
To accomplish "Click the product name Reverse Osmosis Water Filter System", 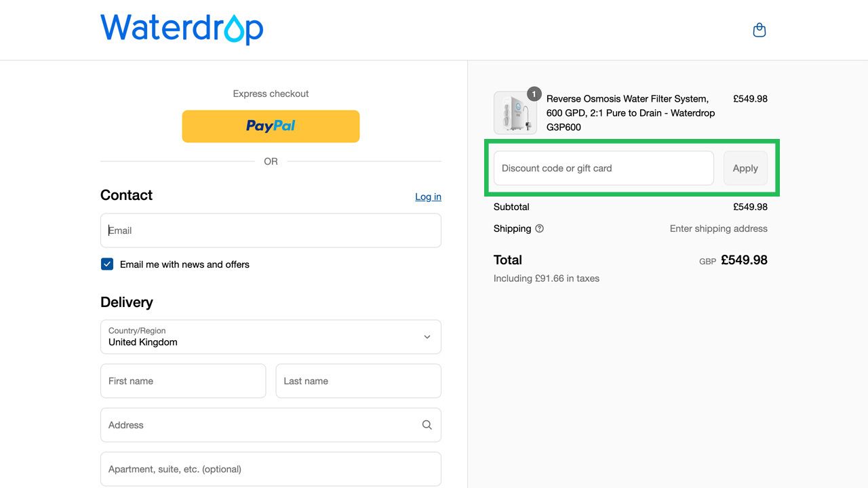I will (631, 113).
